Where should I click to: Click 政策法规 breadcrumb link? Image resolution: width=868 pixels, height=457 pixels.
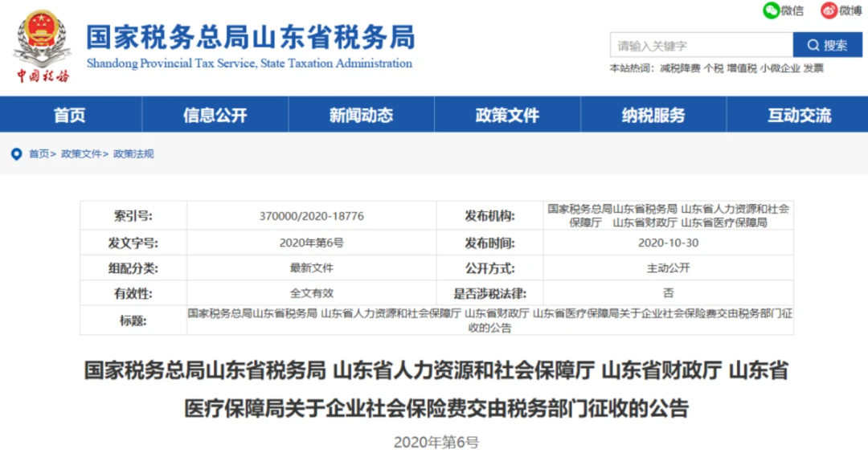tap(133, 154)
